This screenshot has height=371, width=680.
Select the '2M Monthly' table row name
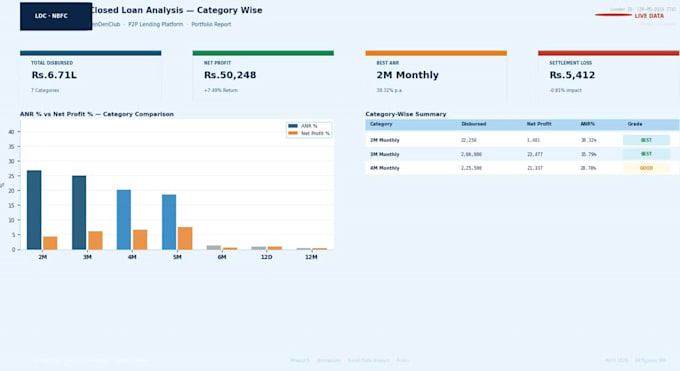coord(385,140)
